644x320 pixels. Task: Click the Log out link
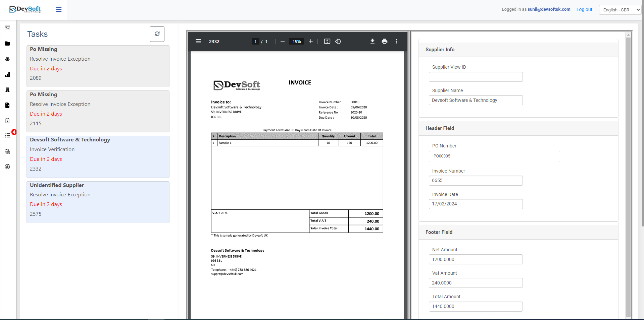pyautogui.click(x=584, y=9)
